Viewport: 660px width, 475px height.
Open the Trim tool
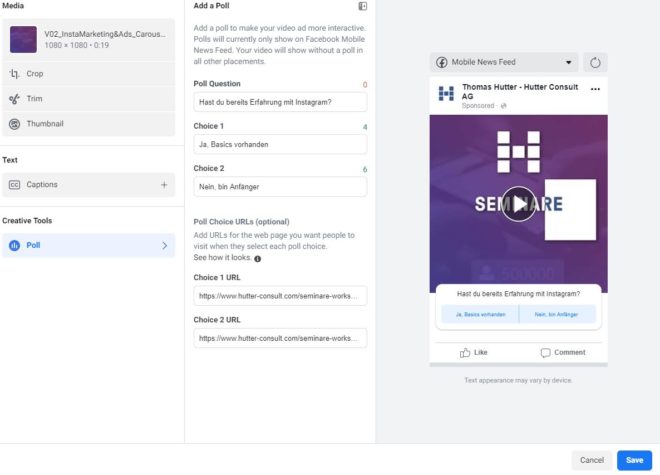(88, 99)
